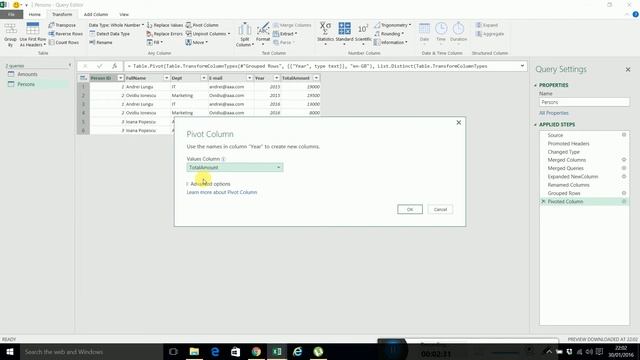The width and height of the screenshot is (640, 360).
Task: Click the Count Rows tool
Action: click(x=64, y=42)
